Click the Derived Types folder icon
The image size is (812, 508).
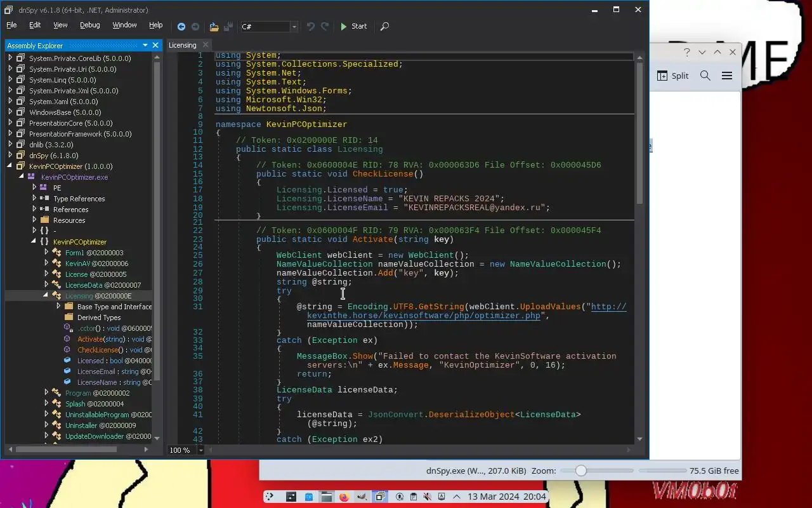coord(69,317)
